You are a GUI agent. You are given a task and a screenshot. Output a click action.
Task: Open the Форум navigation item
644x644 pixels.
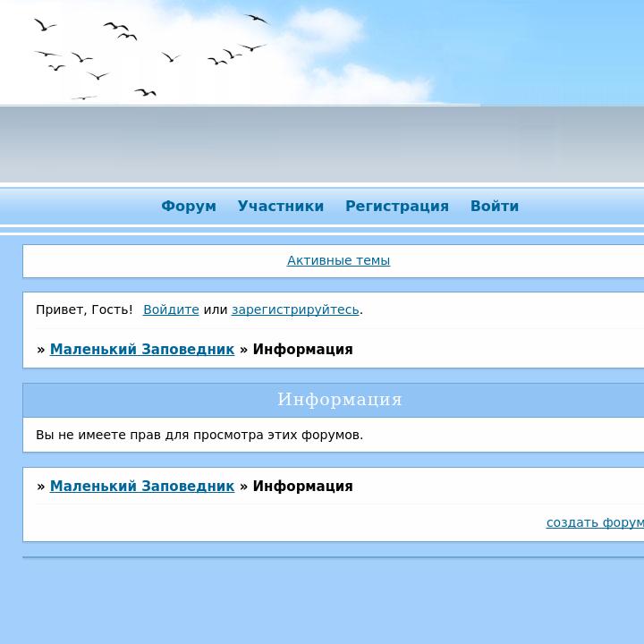click(x=189, y=206)
